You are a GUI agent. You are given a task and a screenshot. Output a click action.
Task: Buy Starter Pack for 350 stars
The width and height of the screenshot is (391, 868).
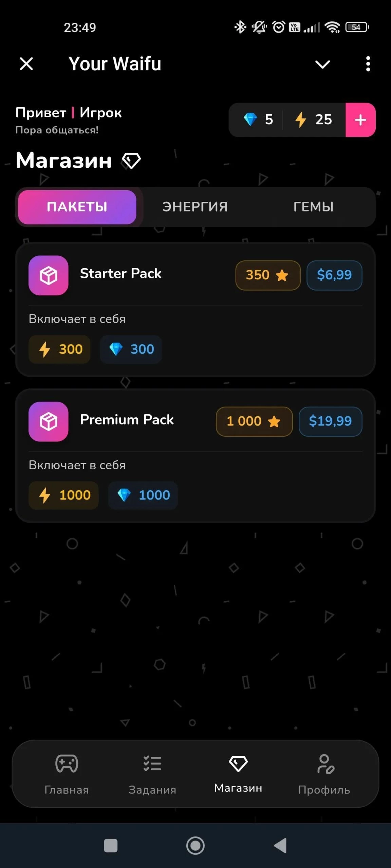click(267, 275)
